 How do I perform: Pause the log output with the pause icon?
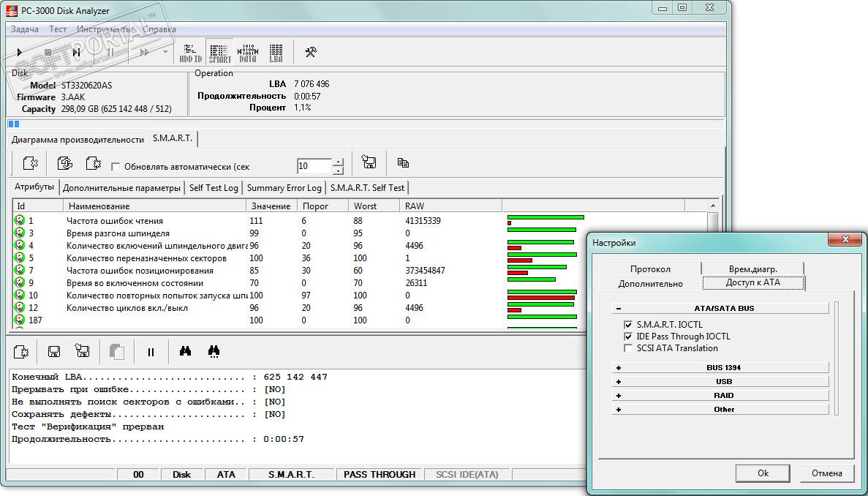(151, 352)
